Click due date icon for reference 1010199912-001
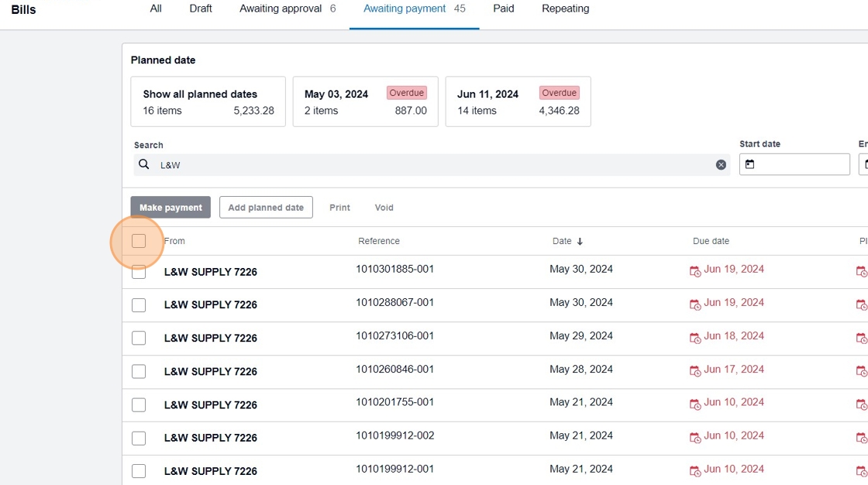The image size is (868, 485). pyautogui.click(x=694, y=470)
